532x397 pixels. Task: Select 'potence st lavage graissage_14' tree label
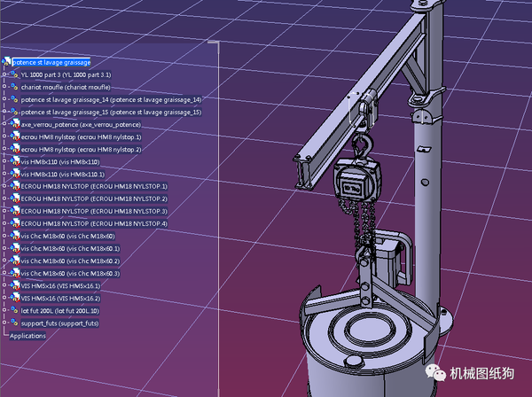(x=111, y=99)
